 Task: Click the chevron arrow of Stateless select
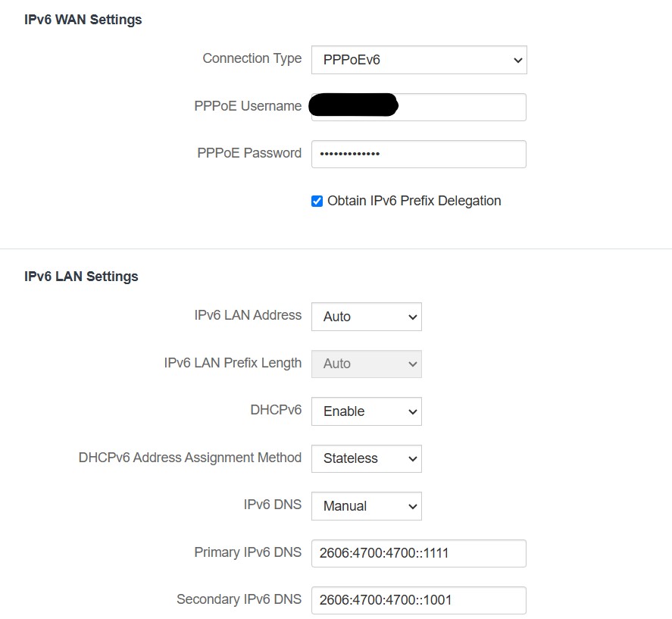click(413, 459)
